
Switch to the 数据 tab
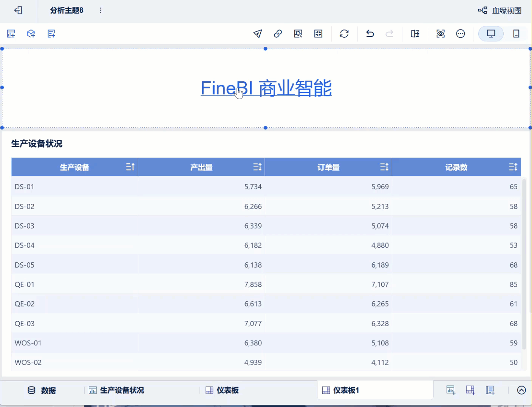42,390
